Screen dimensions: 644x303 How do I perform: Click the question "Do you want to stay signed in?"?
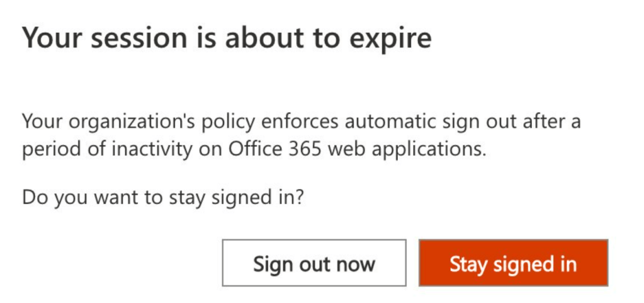164,197
